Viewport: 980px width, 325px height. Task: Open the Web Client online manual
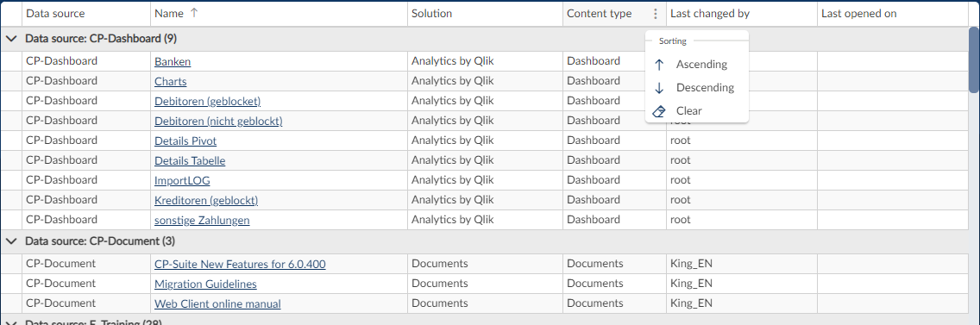pyautogui.click(x=217, y=303)
